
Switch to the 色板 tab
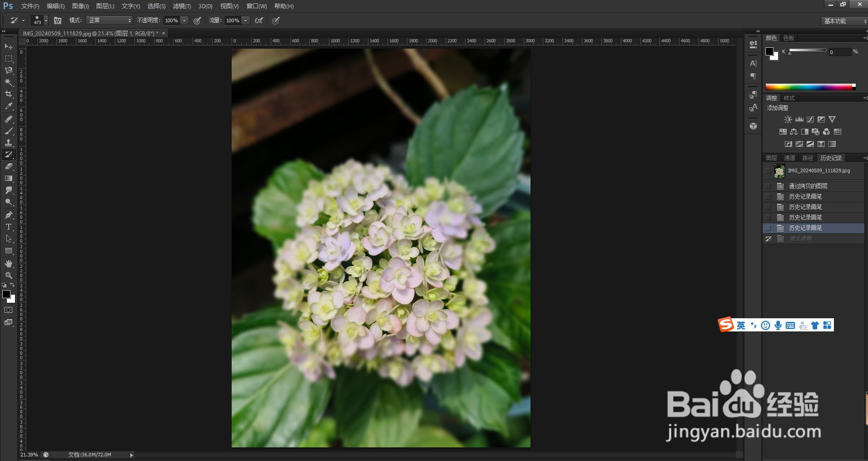789,38
